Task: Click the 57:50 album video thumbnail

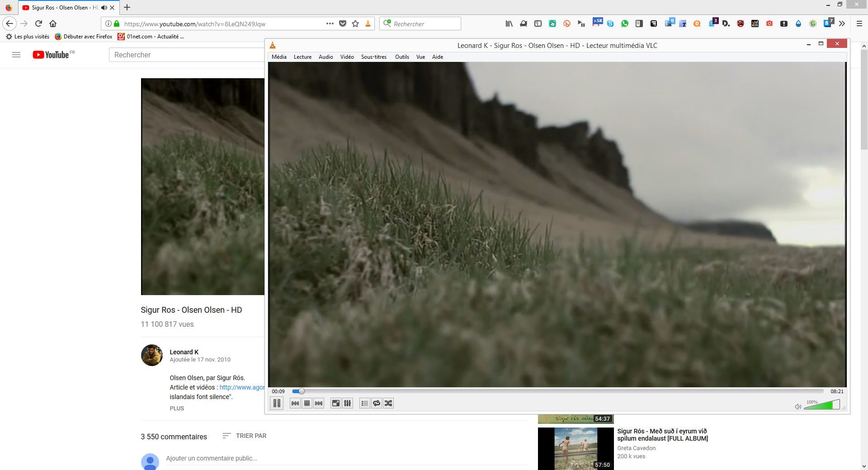Action: [576, 449]
